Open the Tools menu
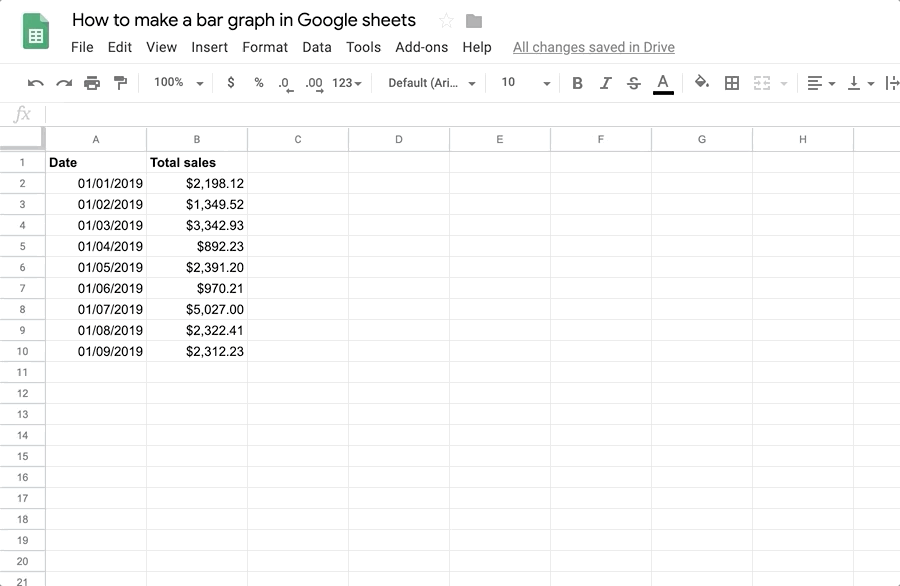This screenshot has width=900, height=586. coord(363,47)
